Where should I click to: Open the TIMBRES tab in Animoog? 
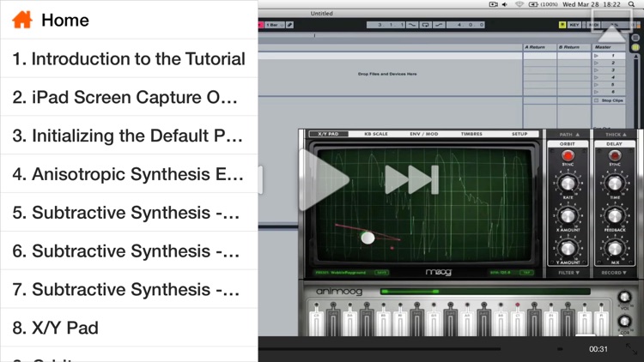tap(471, 134)
